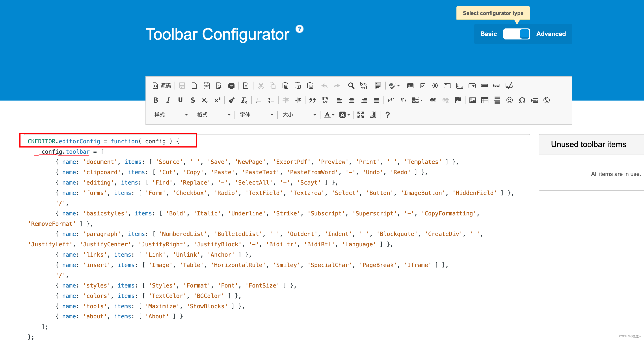This screenshot has height=340, width=644.
Task: Open the 字体 (Font) dropdown
Action: (x=256, y=114)
